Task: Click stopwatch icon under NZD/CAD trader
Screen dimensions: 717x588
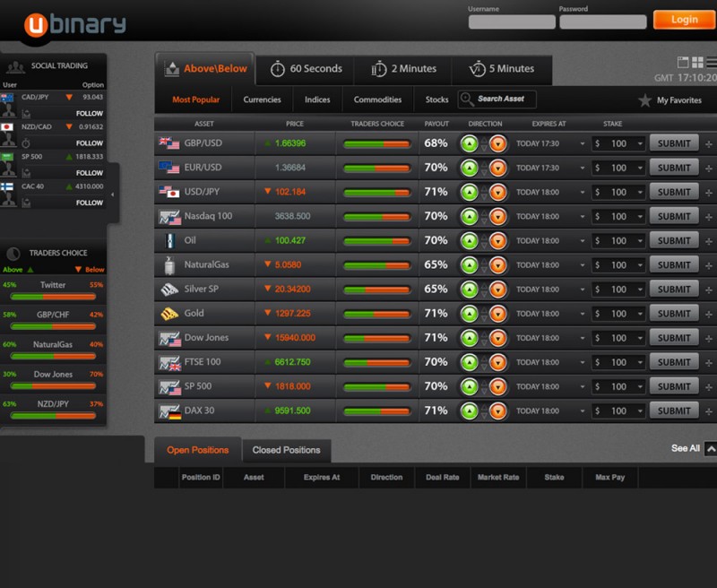Action: [x=26, y=143]
